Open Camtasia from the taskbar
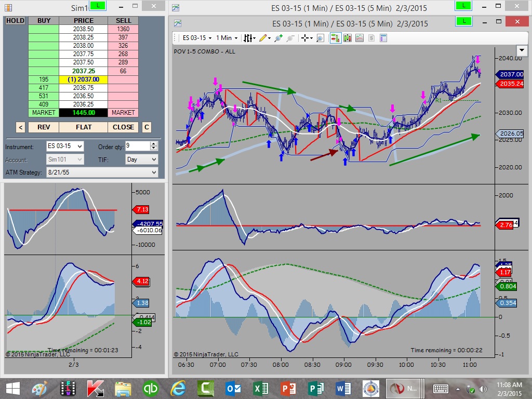Screen dimensions: 532x399 tap(206, 389)
